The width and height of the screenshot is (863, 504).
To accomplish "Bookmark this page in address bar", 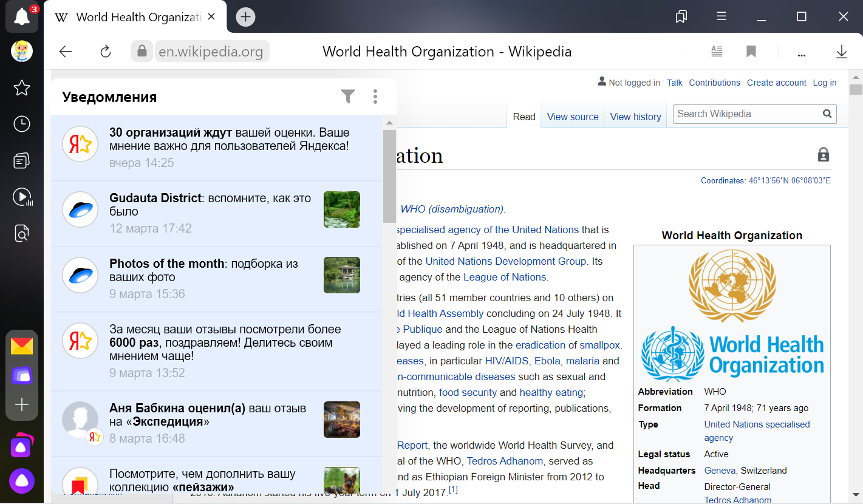I will (x=751, y=52).
